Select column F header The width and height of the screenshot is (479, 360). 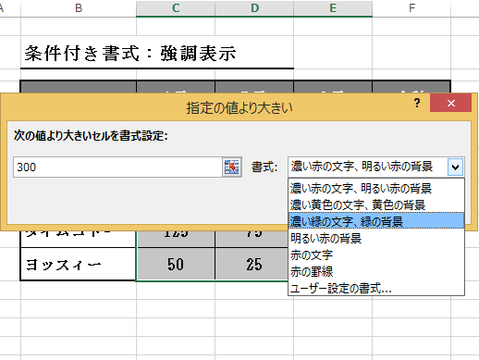click(x=412, y=8)
